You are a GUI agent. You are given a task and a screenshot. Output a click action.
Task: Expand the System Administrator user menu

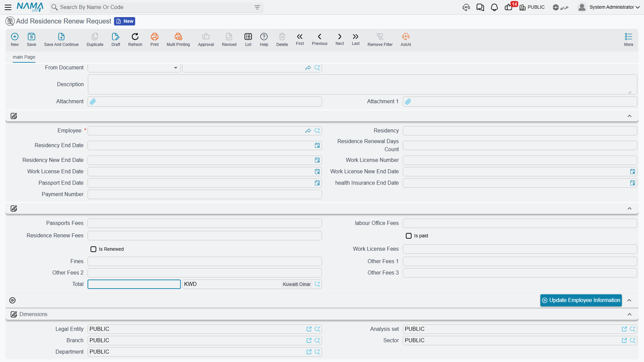pyautogui.click(x=609, y=7)
